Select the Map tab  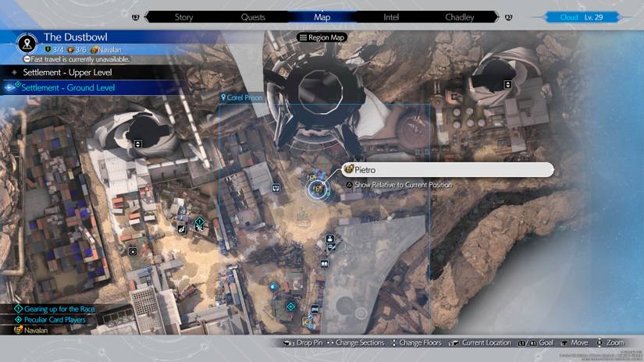[322, 17]
